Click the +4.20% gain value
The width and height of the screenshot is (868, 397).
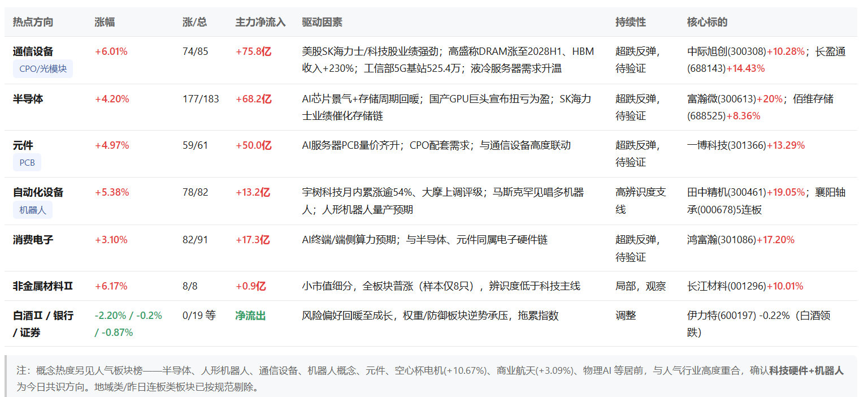coord(112,99)
